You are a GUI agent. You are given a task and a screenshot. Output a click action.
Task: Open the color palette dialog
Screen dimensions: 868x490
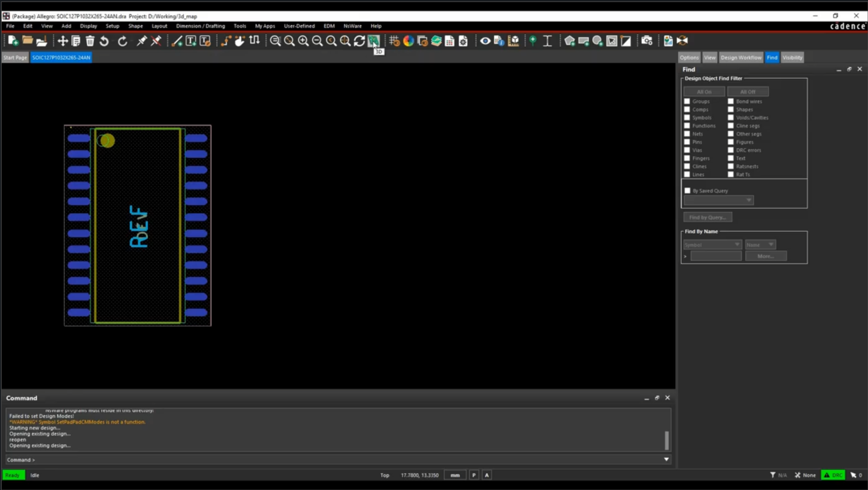(x=408, y=41)
